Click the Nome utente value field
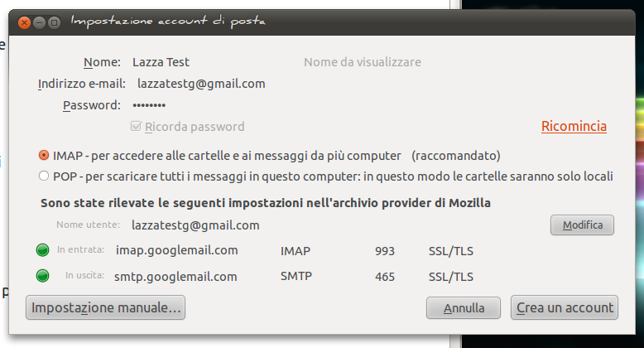Image resolution: width=644 pixels, height=348 pixels. click(x=196, y=225)
